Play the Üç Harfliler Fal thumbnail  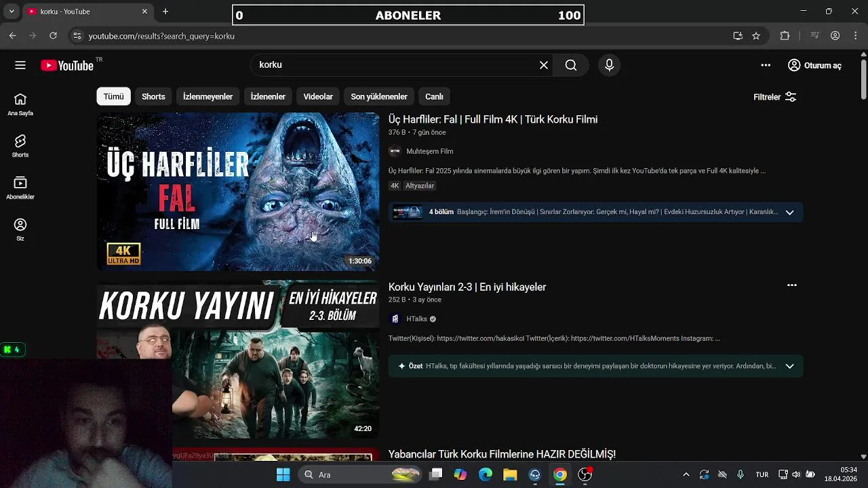237,192
